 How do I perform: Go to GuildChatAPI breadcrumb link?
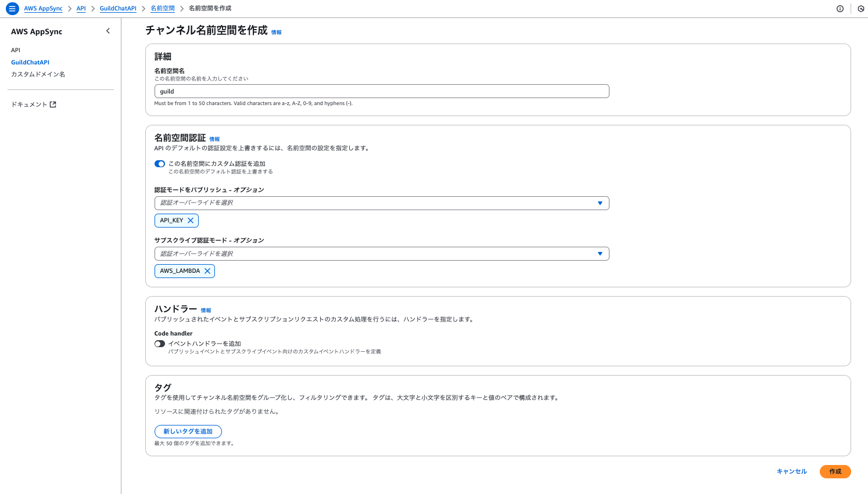pyautogui.click(x=118, y=9)
